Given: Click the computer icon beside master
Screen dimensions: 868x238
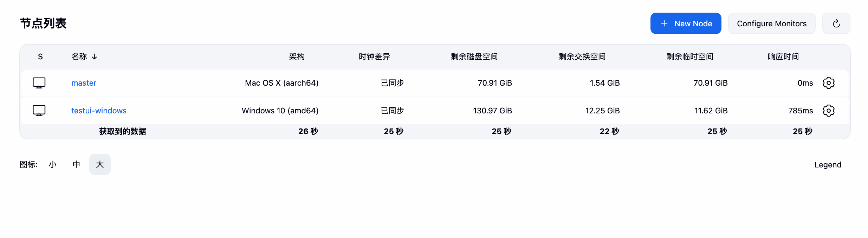Looking at the screenshot, I should point(39,83).
